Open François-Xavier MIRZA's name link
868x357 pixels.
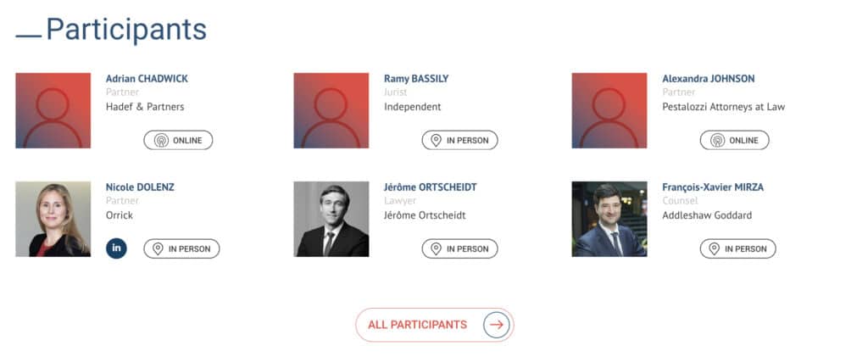click(x=713, y=187)
